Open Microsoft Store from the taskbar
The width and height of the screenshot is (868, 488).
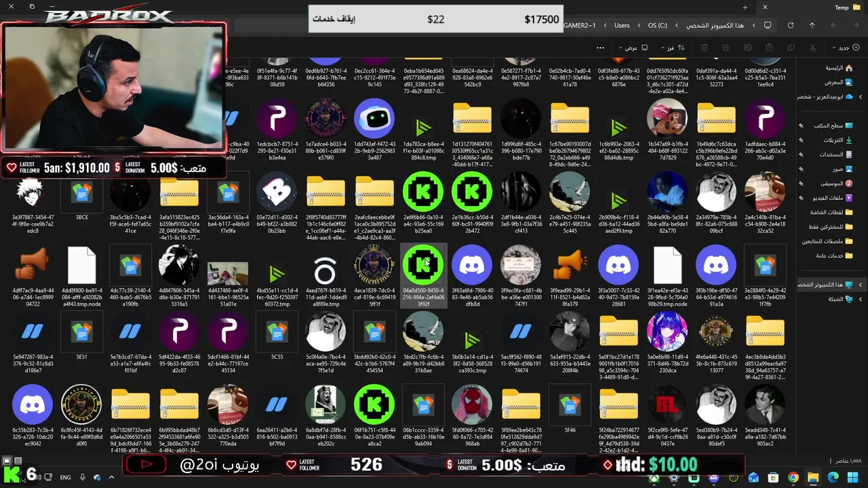pos(773,478)
